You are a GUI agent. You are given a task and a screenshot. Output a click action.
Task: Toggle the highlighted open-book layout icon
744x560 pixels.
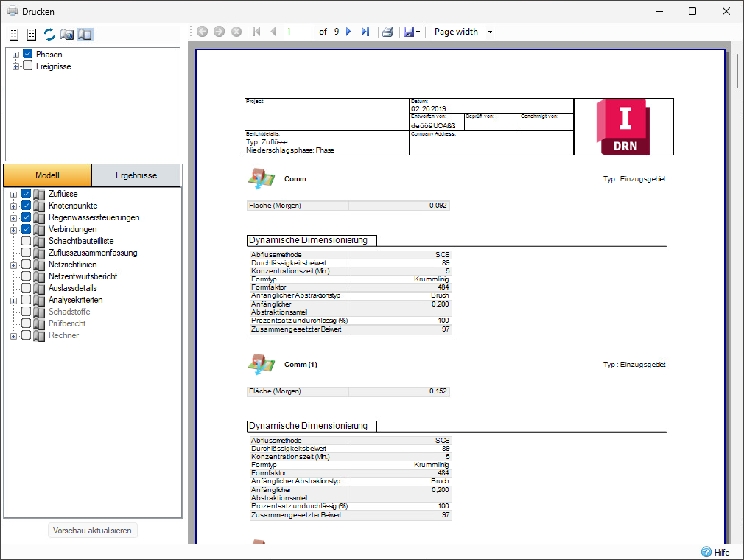click(85, 34)
